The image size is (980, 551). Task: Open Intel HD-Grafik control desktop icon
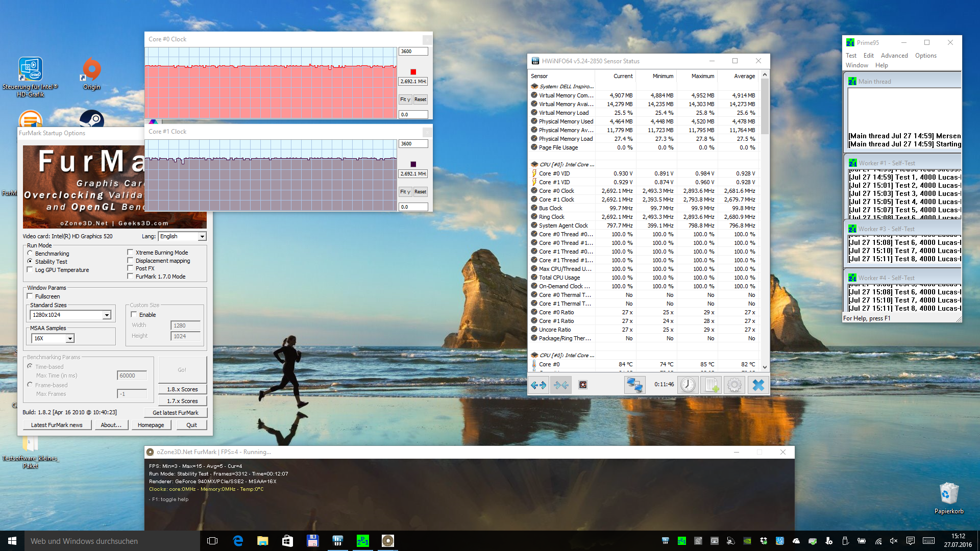30,77
